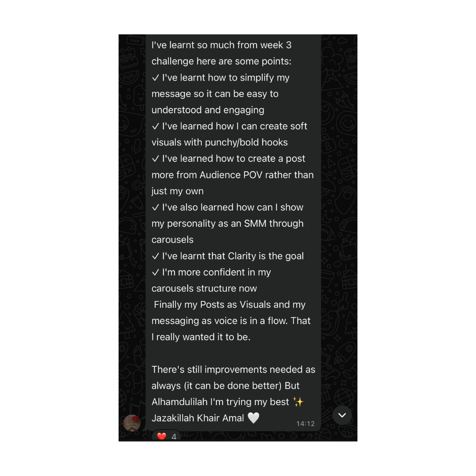Click the sparkles emoji after 'my best'

(298, 402)
